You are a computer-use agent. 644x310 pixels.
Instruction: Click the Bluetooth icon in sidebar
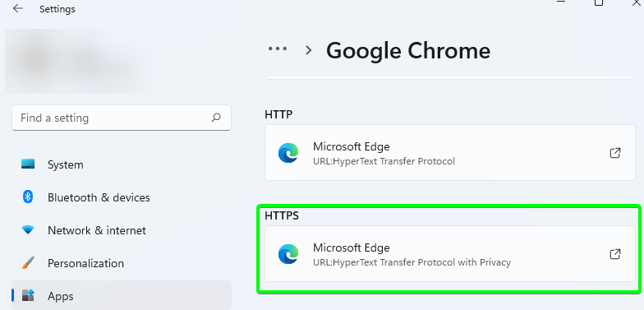click(28, 197)
